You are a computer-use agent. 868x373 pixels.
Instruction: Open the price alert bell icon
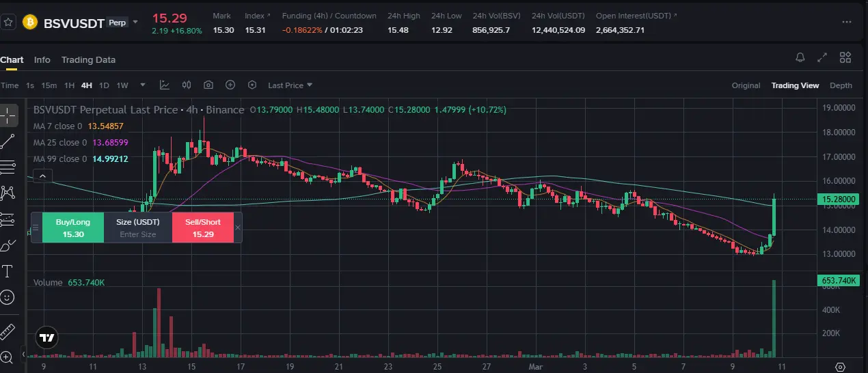coord(800,58)
